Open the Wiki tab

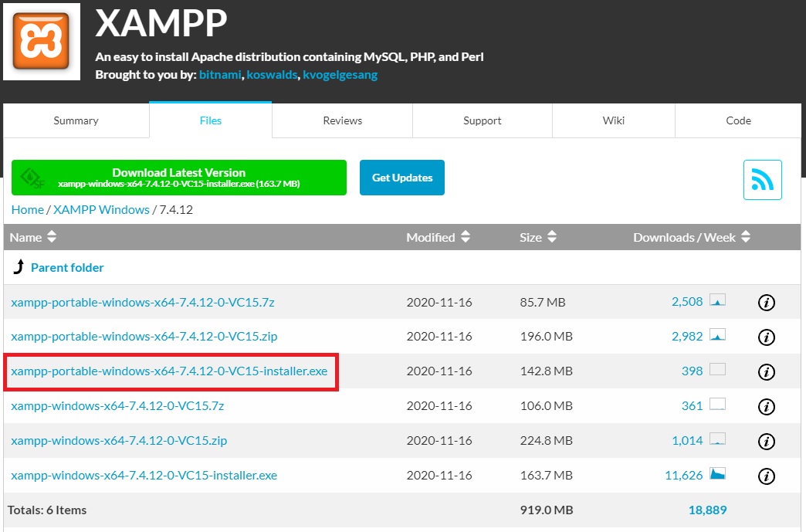click(614, 120)
